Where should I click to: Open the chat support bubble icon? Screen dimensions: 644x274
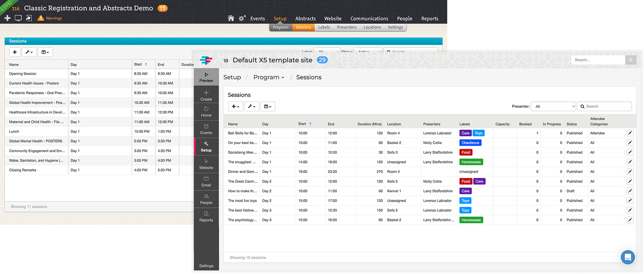pos(628,257)
